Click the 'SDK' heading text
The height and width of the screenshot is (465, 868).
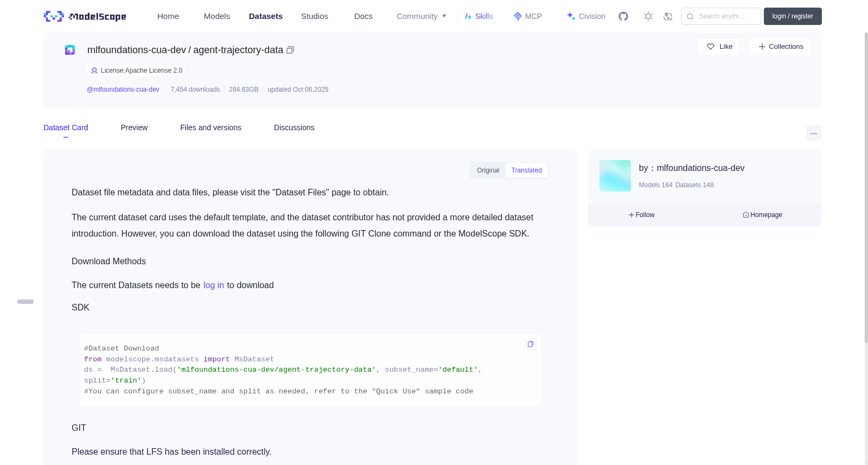tap(80, 308)
